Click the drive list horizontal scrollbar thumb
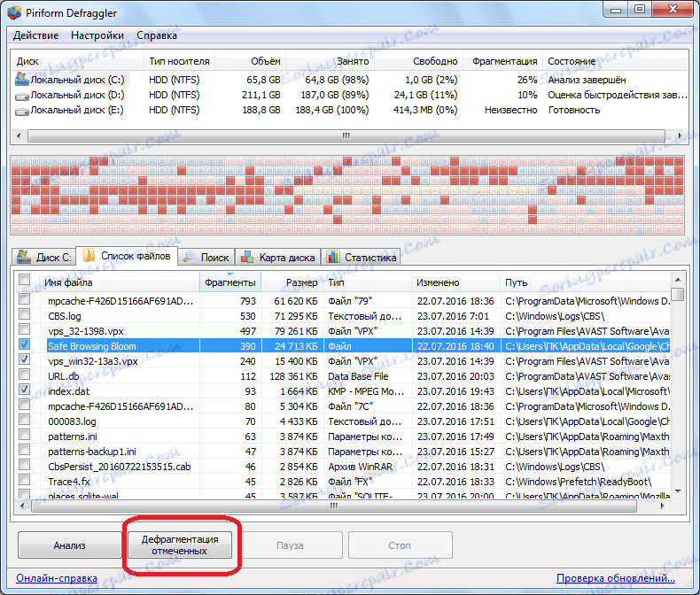 click(x=346, y=135)
